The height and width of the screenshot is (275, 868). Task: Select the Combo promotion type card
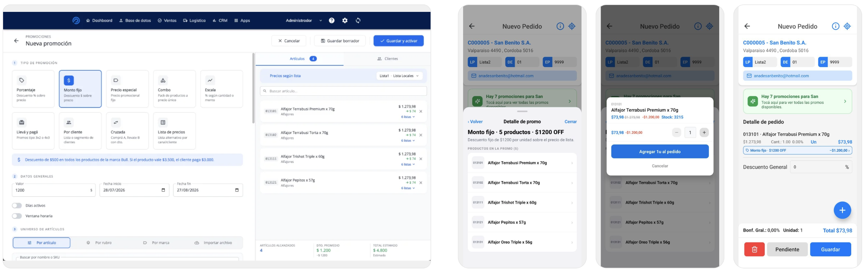174,89
